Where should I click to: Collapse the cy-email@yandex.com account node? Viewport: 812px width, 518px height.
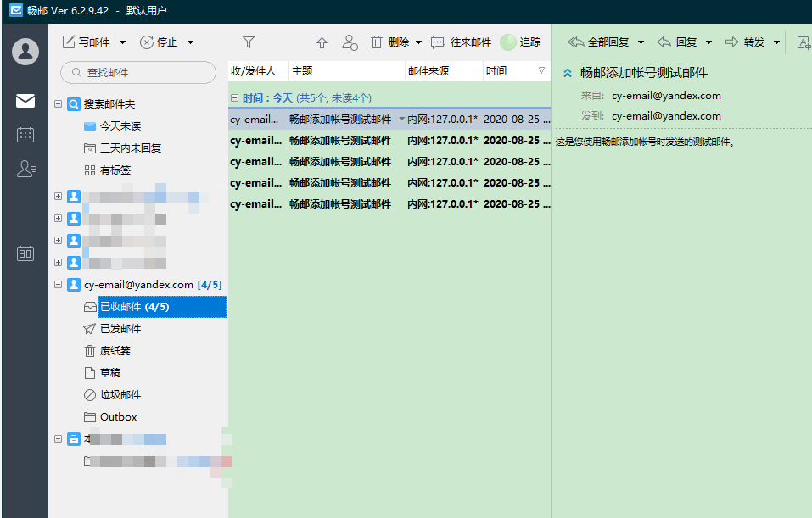click(58, 285)
